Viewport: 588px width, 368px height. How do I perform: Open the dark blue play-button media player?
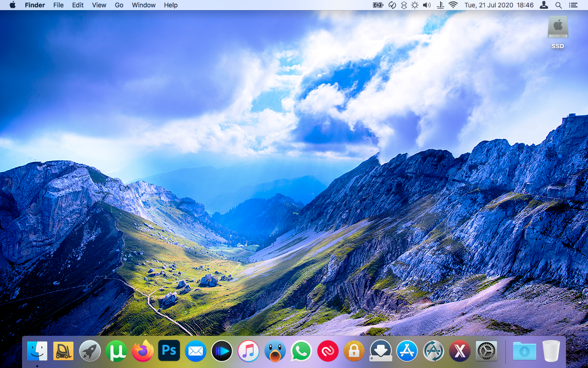coord(222,351)
